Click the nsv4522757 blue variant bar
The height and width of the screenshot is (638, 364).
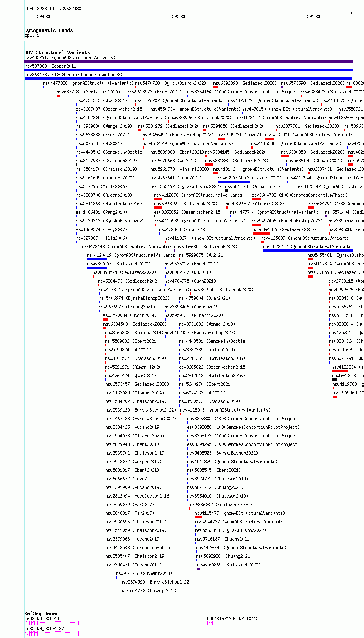[x=308, y=251]
